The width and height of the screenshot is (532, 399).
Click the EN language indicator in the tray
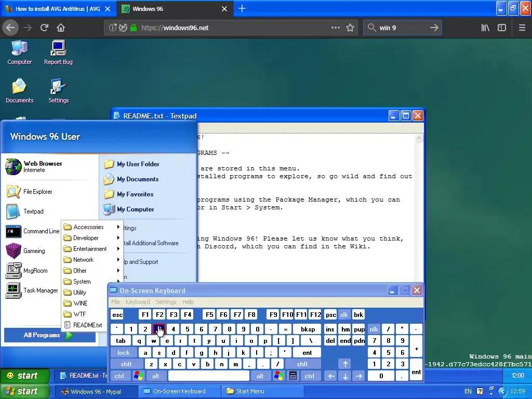[x=468, y=391]
